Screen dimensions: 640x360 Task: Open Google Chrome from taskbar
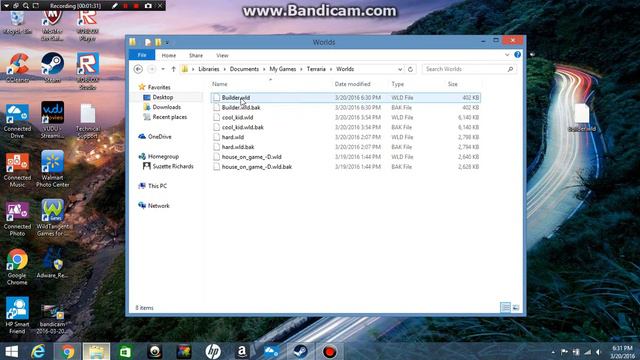point(68,351)
